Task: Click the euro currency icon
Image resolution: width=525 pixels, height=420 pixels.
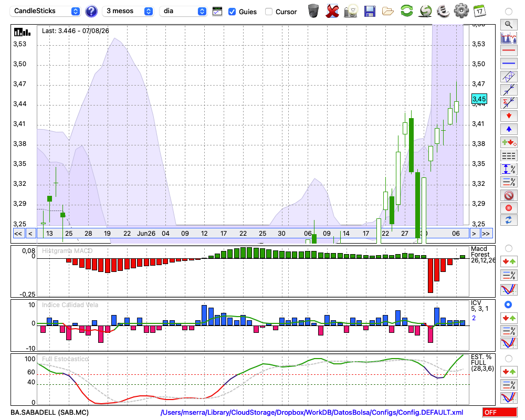Action: 443,11
